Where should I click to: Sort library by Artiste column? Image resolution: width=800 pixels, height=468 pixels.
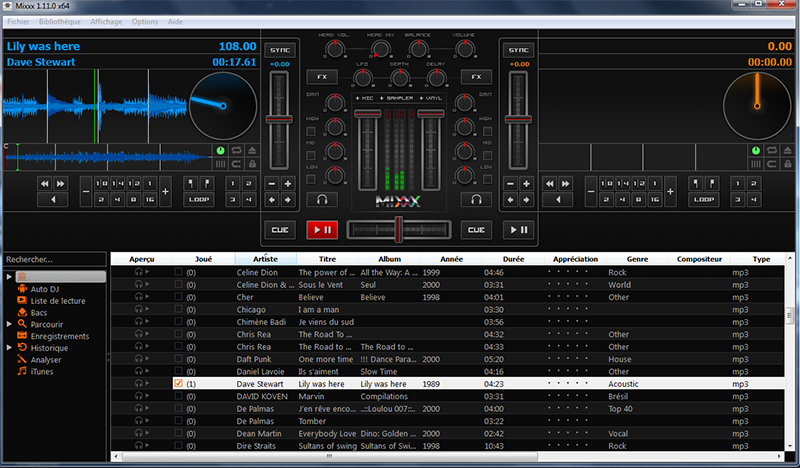(265, 259)
